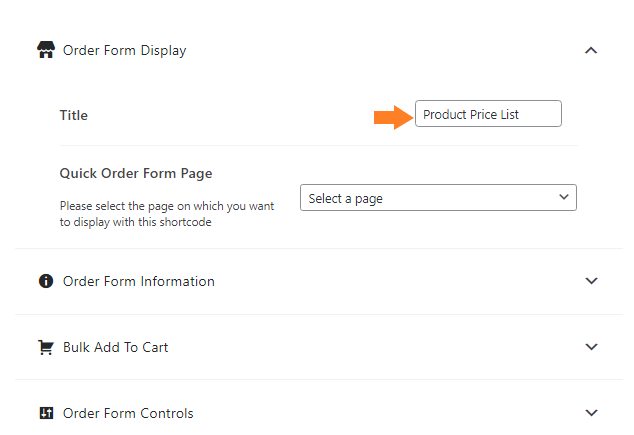Viewport: 634px width, 435px height.
Task: Click the arrow inside the page select box
Action: [x=564, y=197]
